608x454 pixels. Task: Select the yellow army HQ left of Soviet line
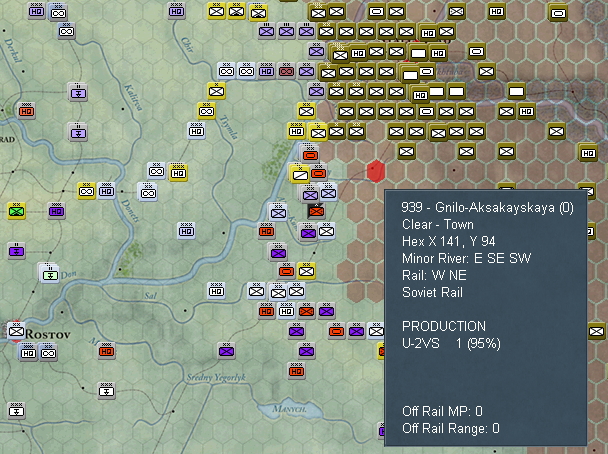coord(297,131)
